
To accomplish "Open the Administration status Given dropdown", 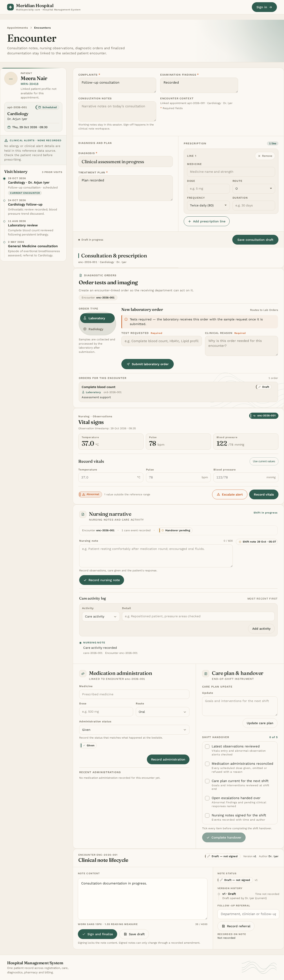I will 134,730.
